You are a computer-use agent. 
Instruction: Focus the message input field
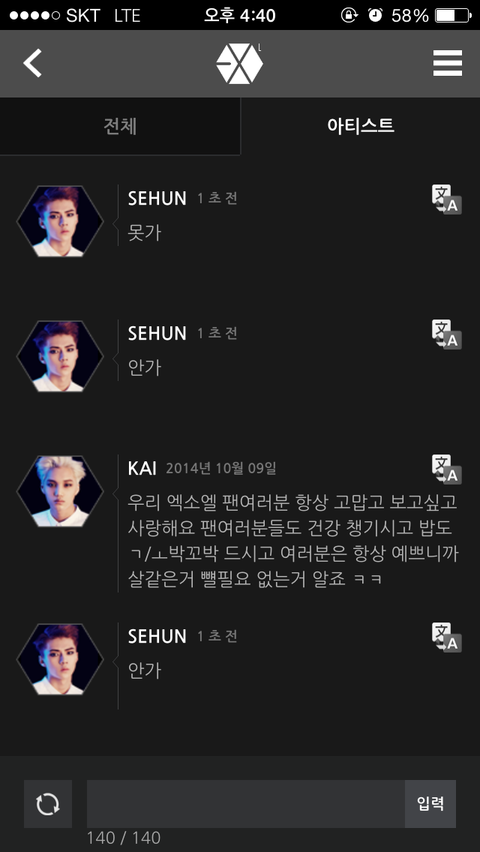246,804
